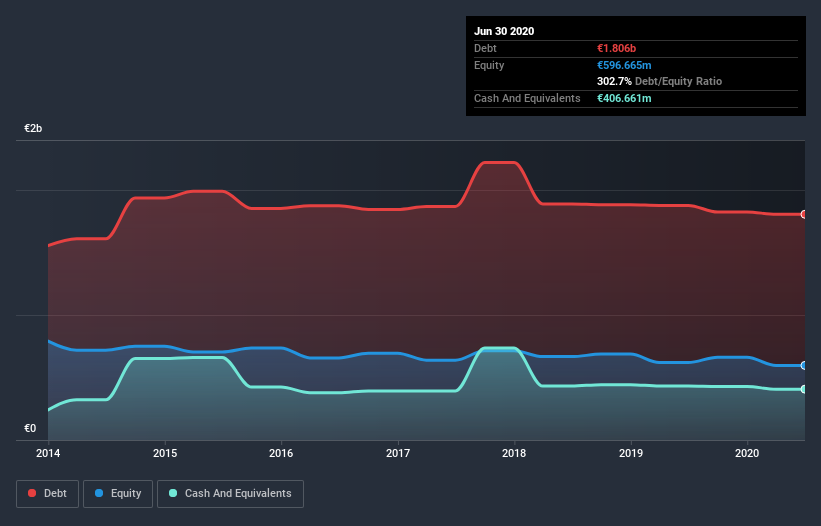821x526 pixels.
Task: Click the 2015 x-axis label
Action: click(x=165, y=453)
